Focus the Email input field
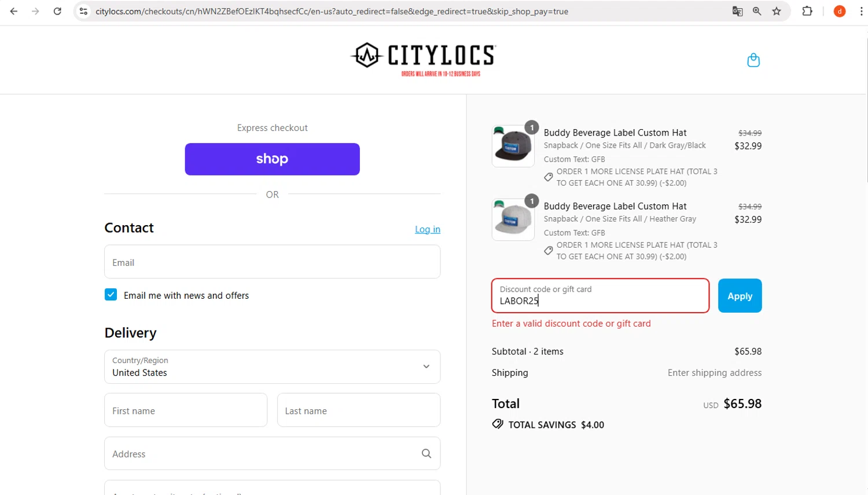 pyautogui.click(x=272, y=262)
